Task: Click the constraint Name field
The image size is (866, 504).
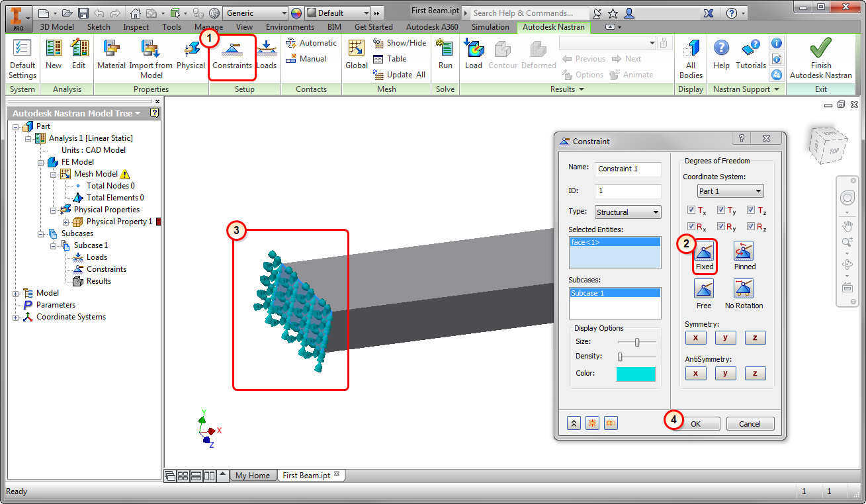Action: click(628, 169)
